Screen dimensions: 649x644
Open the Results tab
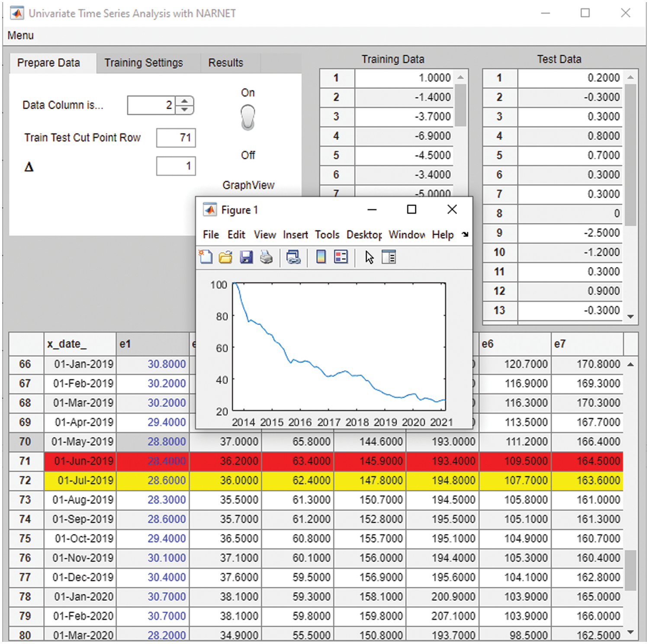point(225,63)
